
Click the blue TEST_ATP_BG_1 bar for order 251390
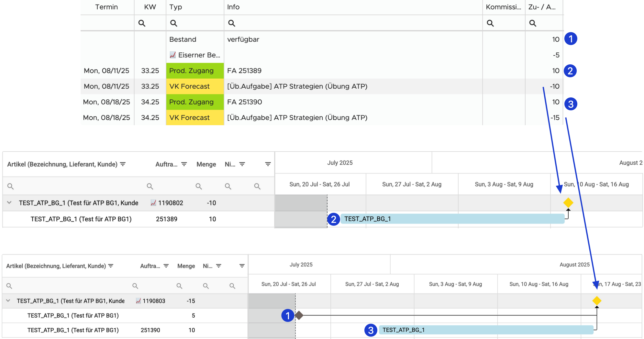tap(485, 330)
